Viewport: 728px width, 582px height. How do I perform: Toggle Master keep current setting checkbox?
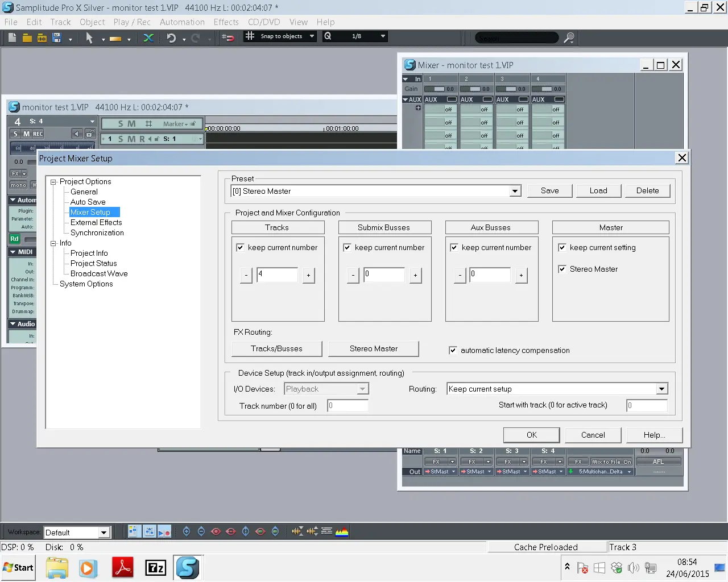(562, 247)
